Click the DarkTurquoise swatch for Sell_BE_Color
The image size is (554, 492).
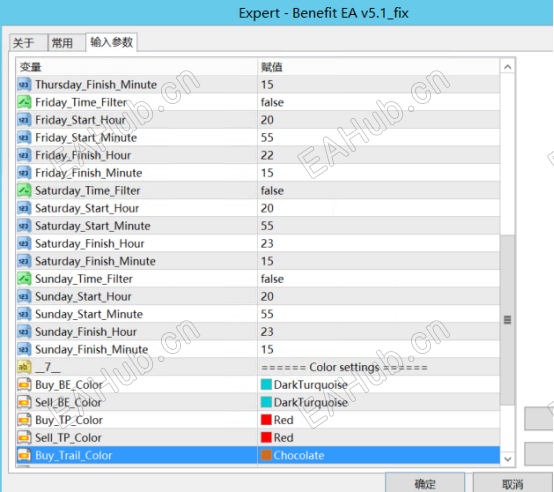click(x=266, y=402)
